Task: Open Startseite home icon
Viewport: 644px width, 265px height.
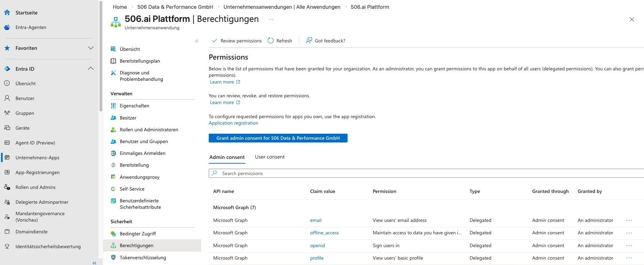Action: pyautogui.click(x=7, y=12)
